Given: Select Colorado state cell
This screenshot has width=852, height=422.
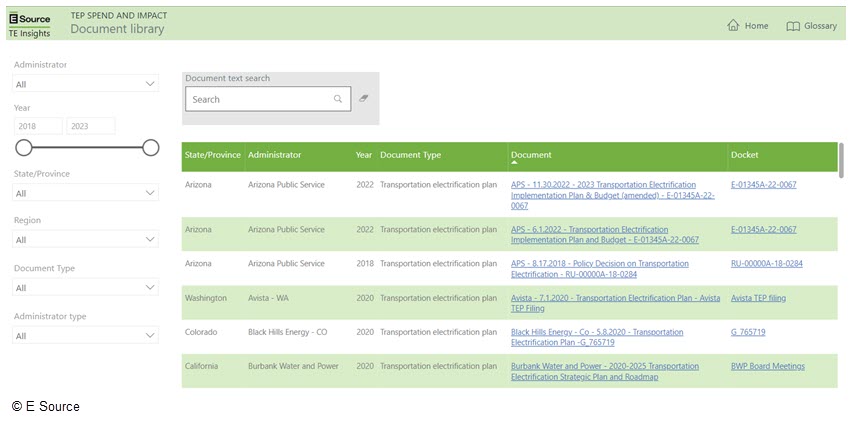Looking at the screenshot, I should click(201, 332).
